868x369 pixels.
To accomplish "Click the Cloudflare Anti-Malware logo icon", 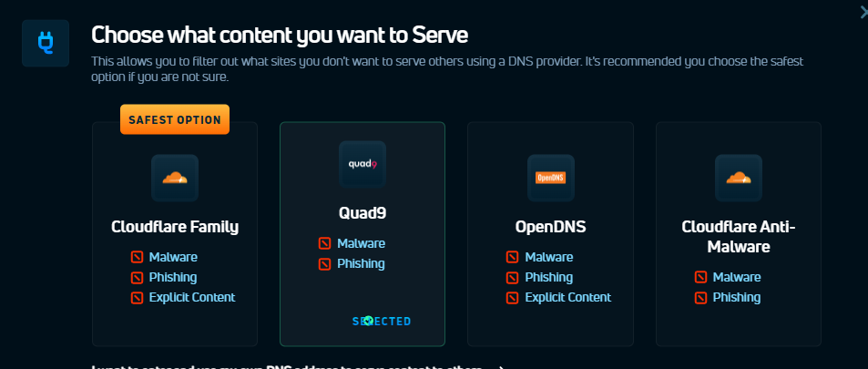I will tap(739, 178).
